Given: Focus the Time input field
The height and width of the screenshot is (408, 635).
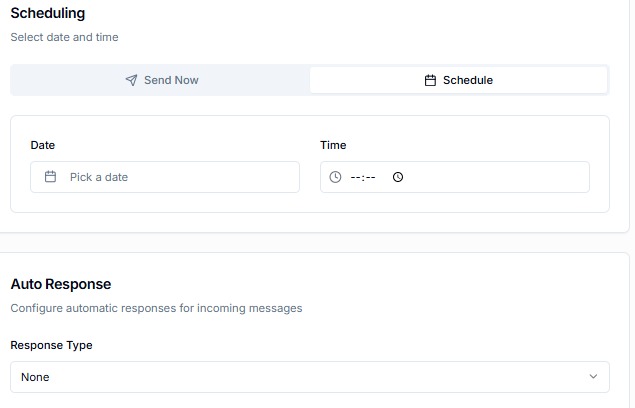Looking at the screenshot, I should point(480,177).
